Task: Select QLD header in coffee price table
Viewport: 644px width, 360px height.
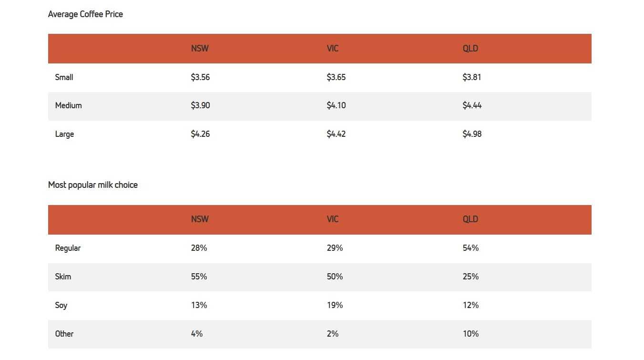Action: point(470,49)
